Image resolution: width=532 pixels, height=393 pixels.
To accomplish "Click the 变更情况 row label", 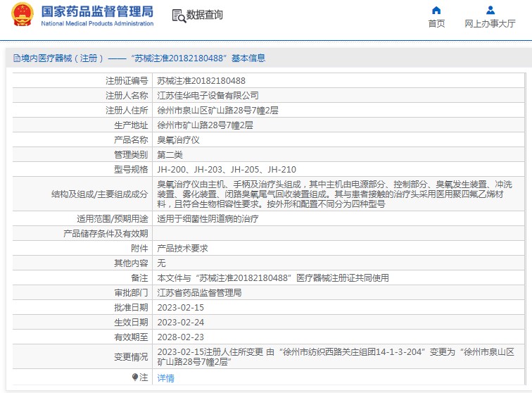I will [x=131, y=356].
